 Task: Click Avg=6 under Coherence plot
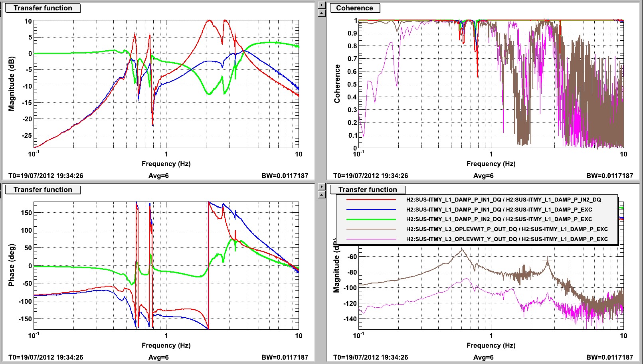[483, 176]
